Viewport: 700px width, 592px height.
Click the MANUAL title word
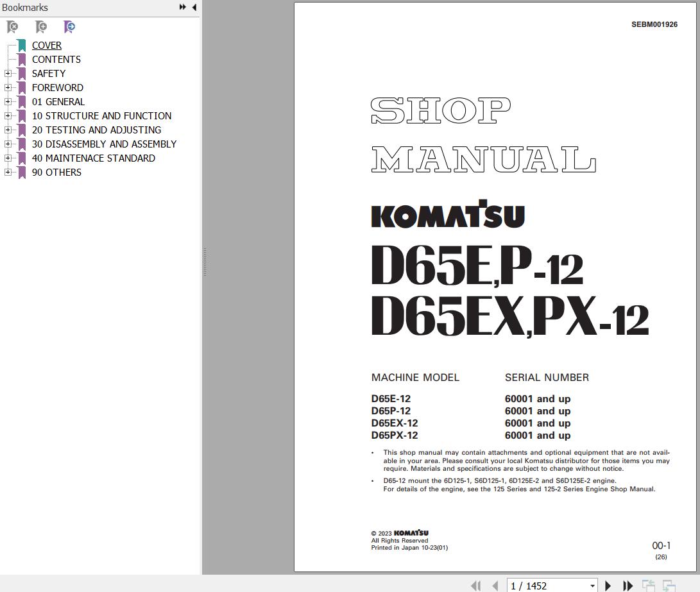484,159
